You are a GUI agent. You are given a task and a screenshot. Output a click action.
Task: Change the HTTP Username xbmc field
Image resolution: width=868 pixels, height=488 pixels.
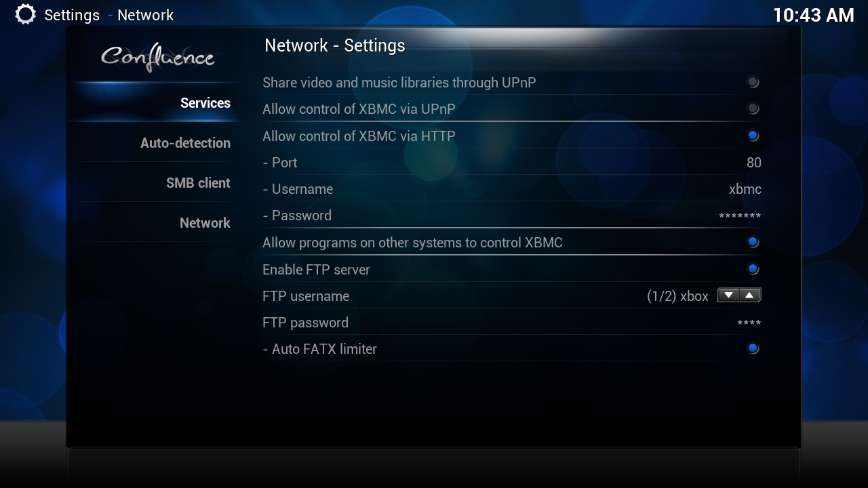512,189
